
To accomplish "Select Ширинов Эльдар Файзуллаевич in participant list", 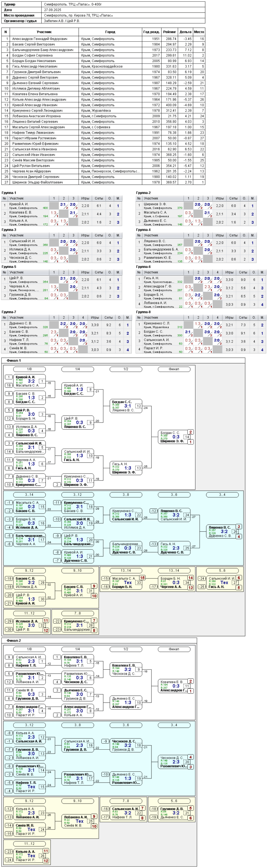I will 38,182.
